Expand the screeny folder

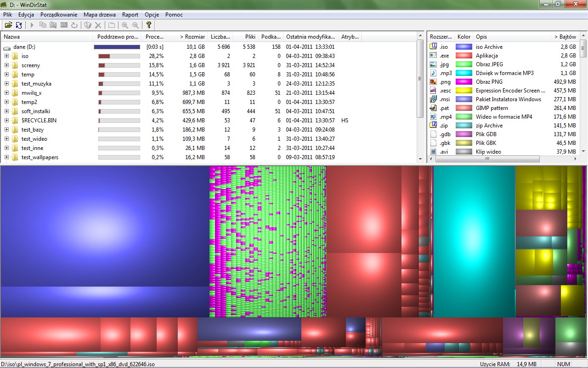point(7,65)
